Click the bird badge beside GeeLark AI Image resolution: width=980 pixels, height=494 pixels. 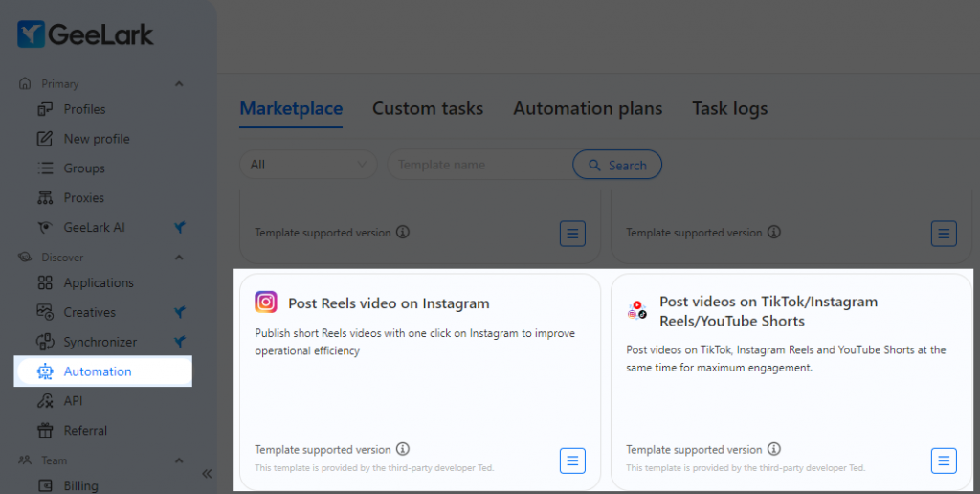180,228
